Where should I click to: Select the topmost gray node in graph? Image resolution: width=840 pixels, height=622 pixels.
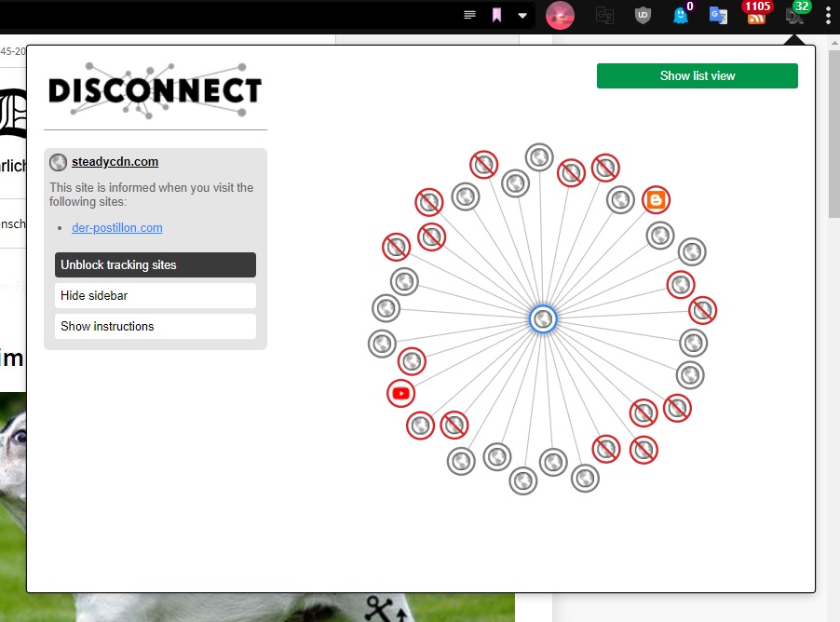(539, 157)
